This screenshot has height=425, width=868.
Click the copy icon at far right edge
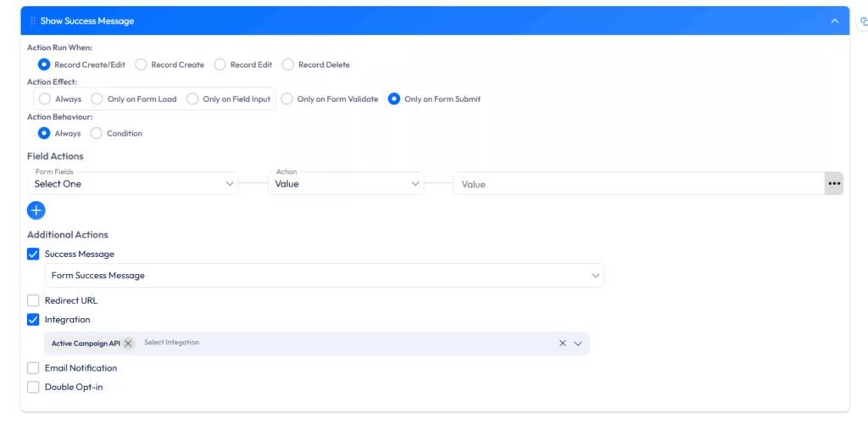click(863, 21)
